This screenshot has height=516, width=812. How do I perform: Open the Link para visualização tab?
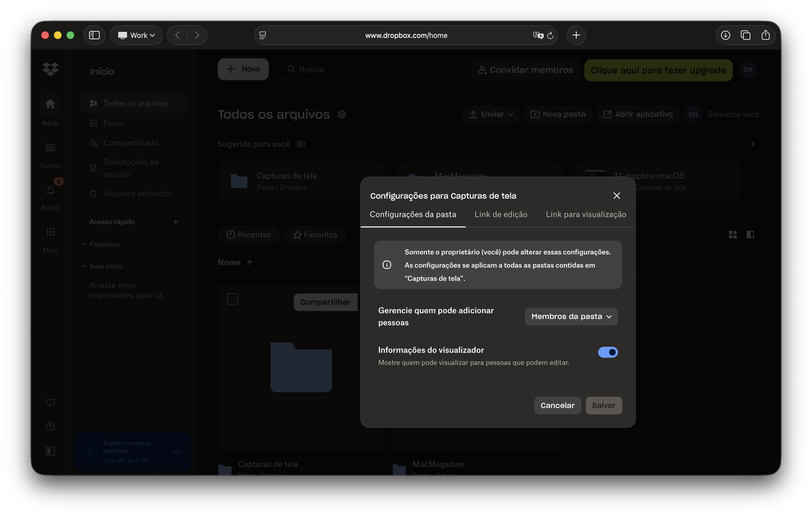[x=585, y=214]
